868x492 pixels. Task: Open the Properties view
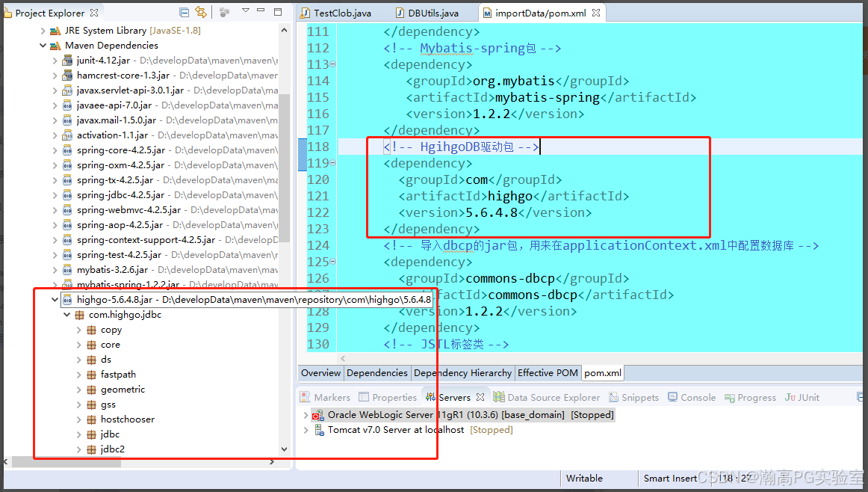[388, 397]
